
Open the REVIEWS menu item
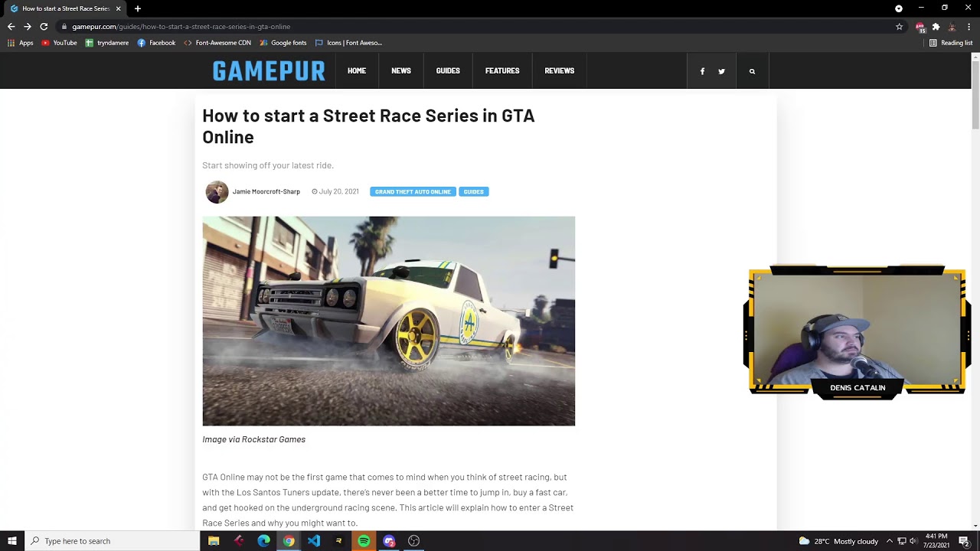tap(560, 70)
